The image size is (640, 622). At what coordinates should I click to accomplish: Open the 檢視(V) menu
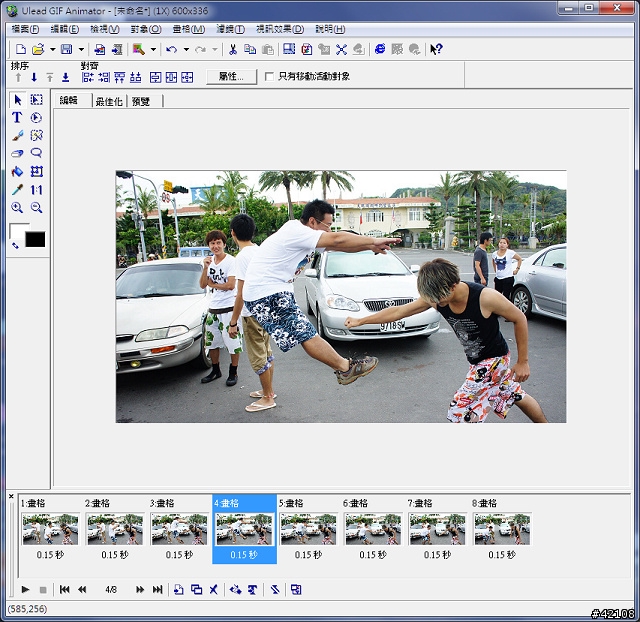(105, 29)
